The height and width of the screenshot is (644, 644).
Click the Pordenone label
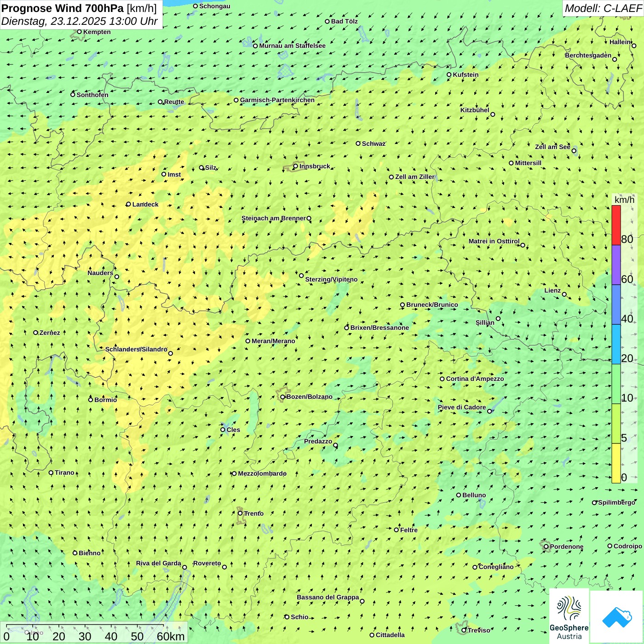[x=567, y=546]
